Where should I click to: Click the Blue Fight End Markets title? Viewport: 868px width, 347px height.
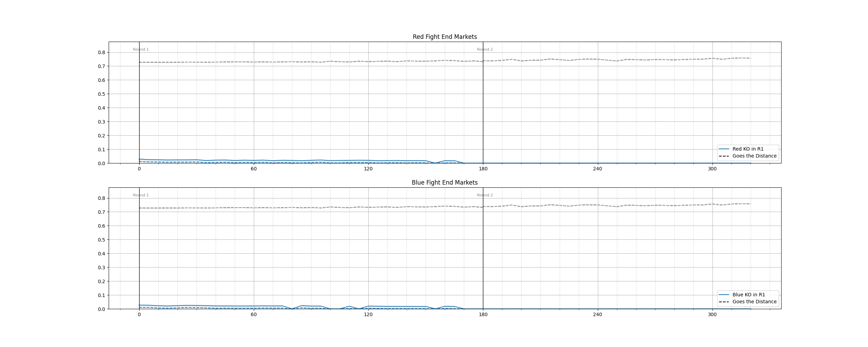(x=444, y=183)
